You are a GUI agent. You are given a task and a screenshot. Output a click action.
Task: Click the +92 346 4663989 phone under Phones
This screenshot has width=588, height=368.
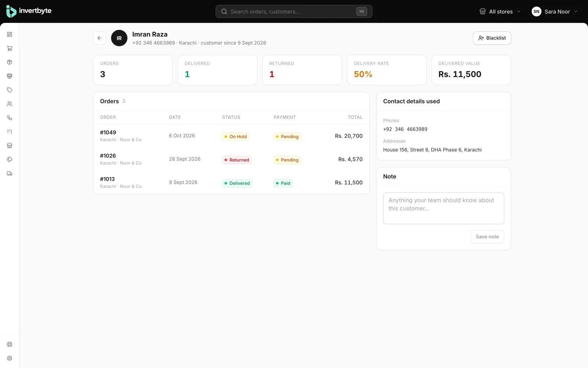pyautogui.click(x=405, y=129)
